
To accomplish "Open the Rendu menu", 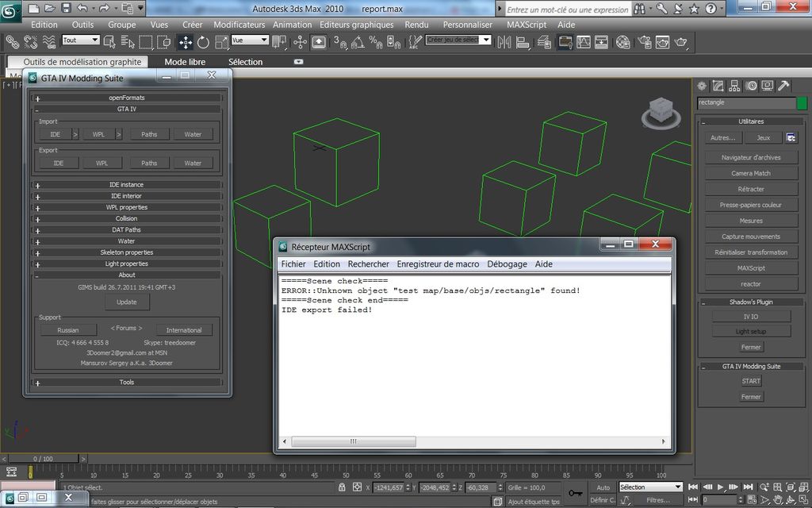I will tap(416, 25).
